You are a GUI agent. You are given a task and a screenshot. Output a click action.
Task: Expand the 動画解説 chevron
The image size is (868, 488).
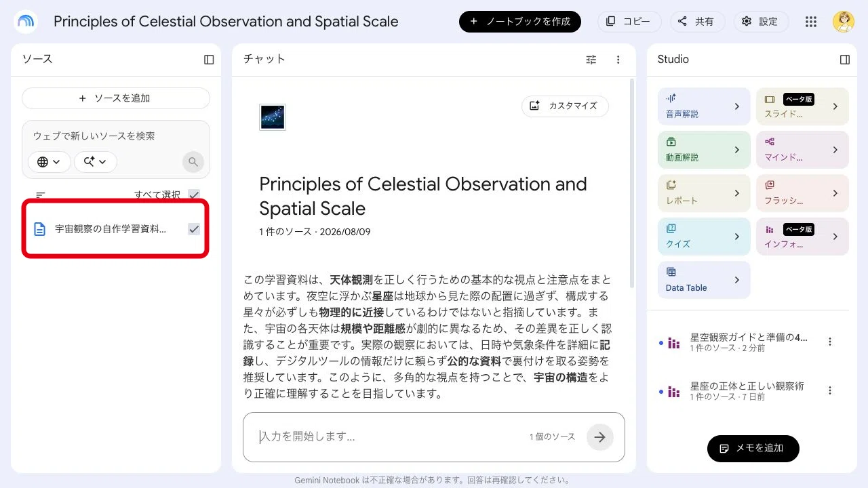(x=737, y=150)
